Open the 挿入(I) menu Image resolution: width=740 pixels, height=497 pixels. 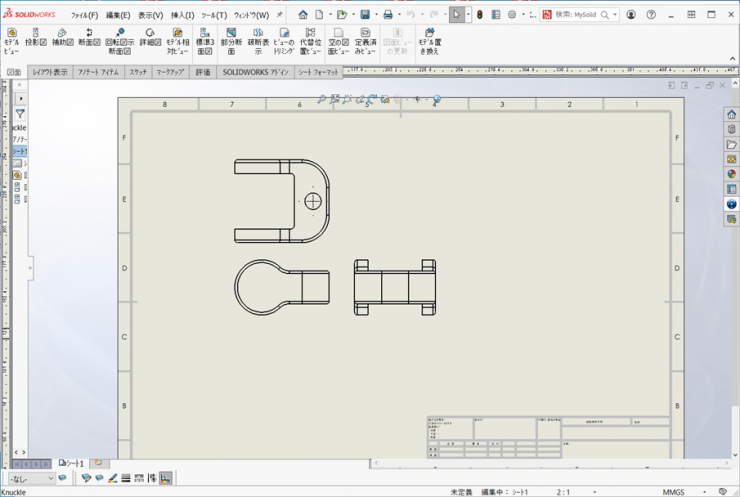[x=182, y=15]
